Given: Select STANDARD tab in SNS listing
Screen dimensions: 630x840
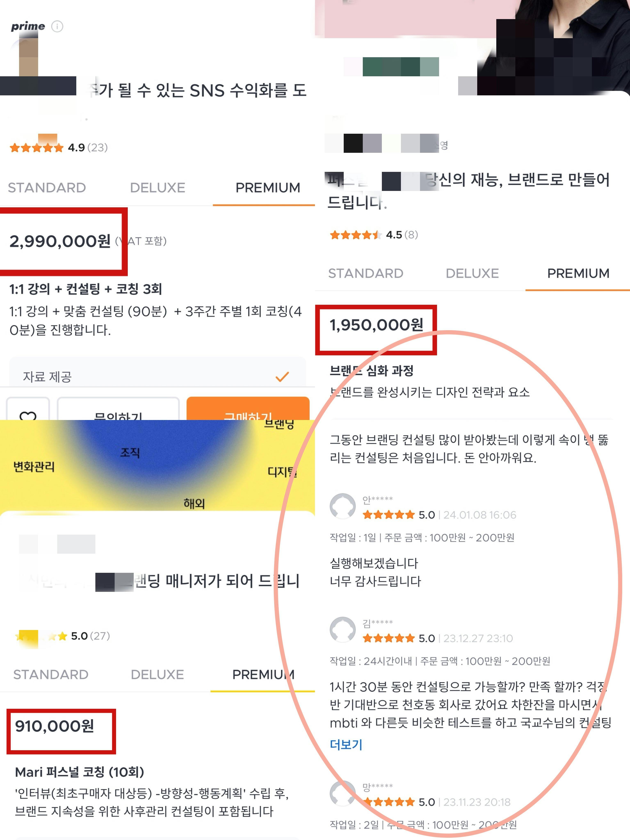Looking at the screenshot, I should point(47,188).
